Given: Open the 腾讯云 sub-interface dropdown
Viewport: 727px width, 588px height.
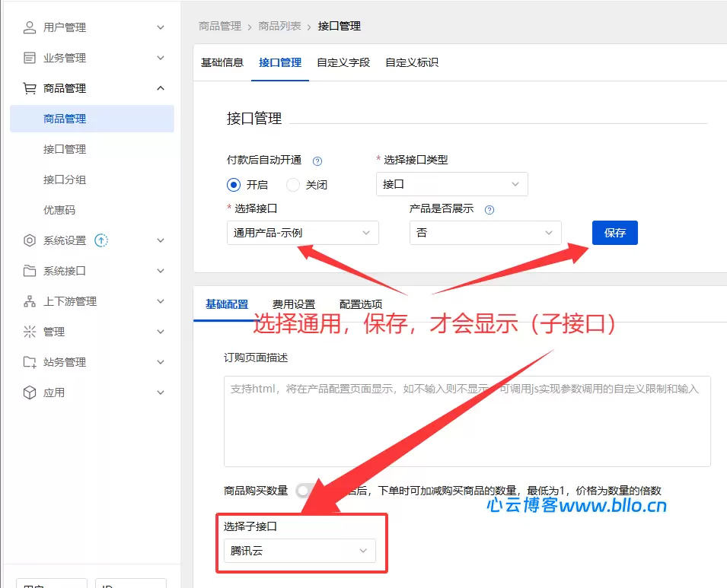Looking at the screenshot, I should point(299,551).
